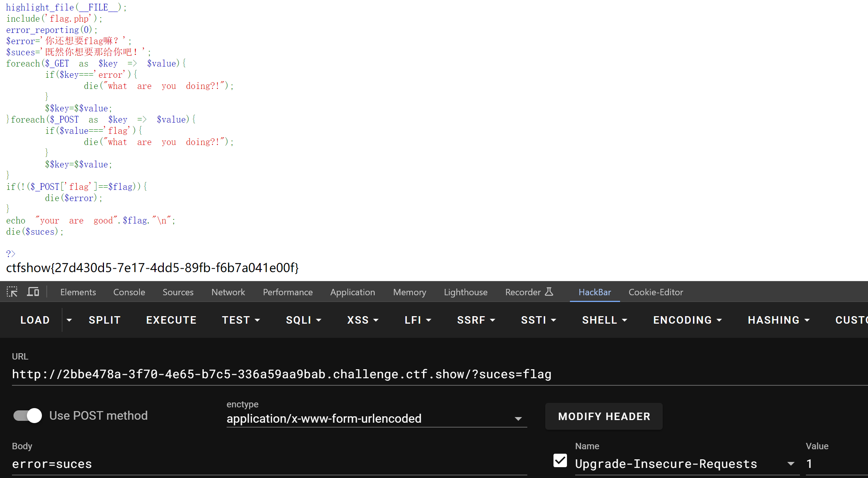This screenshot has width=868, height=478.
Task: Open the TEST dropdown menu
Action: click(241, 320)
